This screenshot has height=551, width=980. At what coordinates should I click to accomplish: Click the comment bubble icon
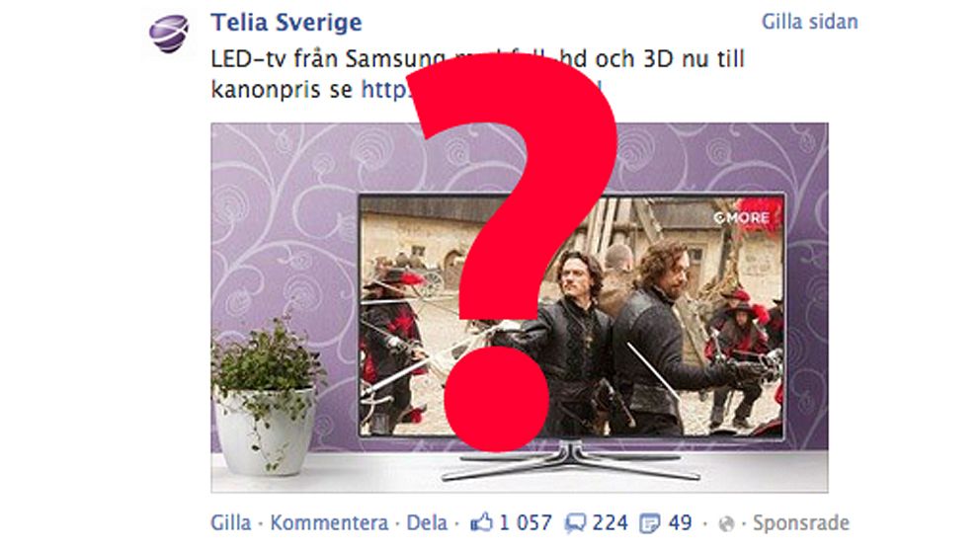pyautogui.click(x=575, y=523)
